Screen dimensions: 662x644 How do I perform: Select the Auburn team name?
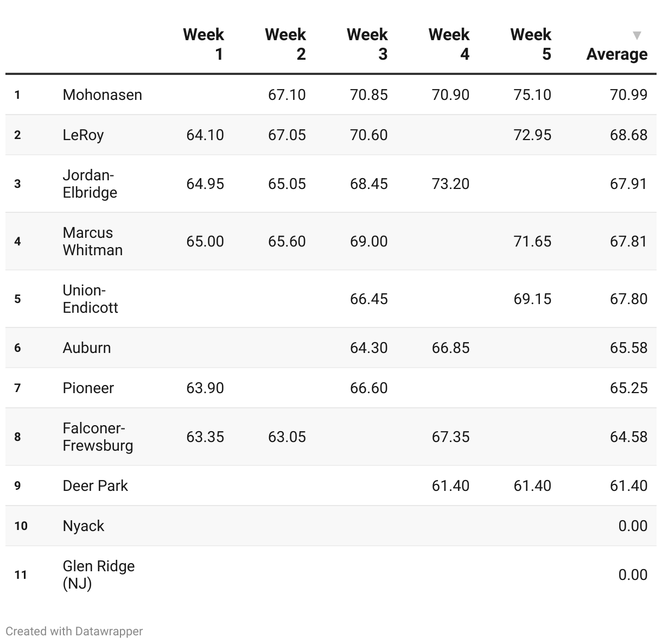pos(87,348)
